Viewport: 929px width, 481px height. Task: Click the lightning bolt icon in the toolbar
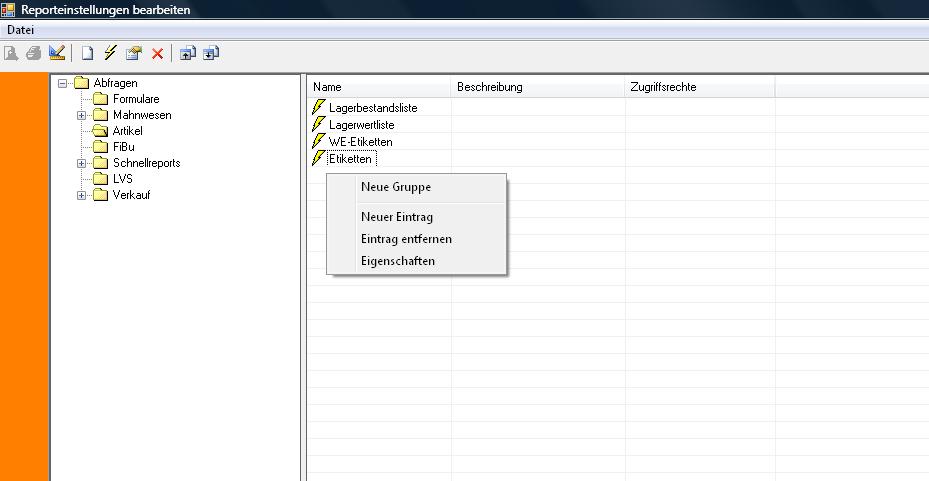[110, 53]
